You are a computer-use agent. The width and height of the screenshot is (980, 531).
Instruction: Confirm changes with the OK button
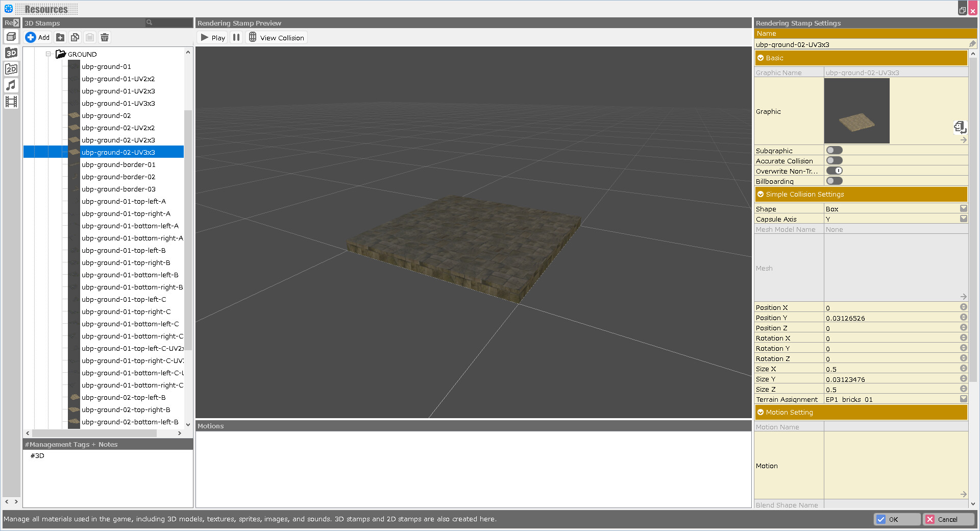[897, 519]
